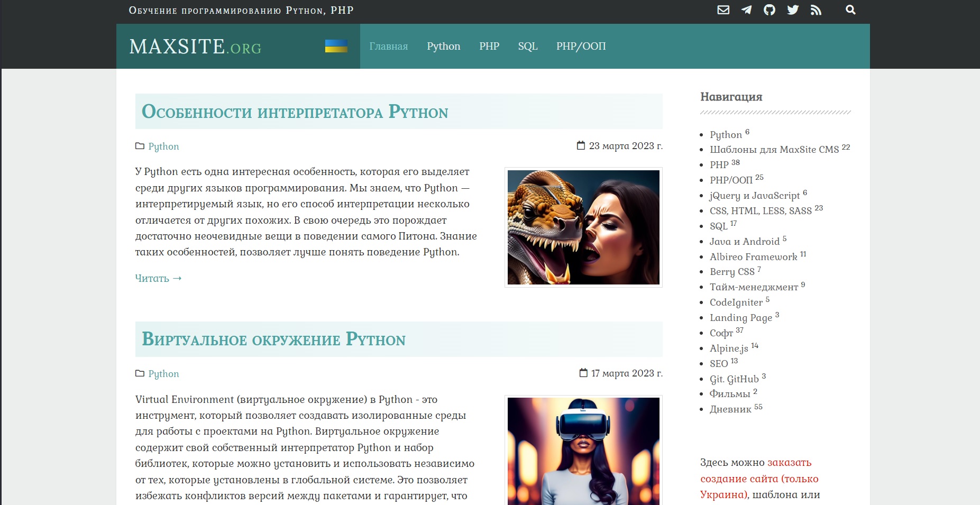Open the Telegram channel icon

click(746, 10)
